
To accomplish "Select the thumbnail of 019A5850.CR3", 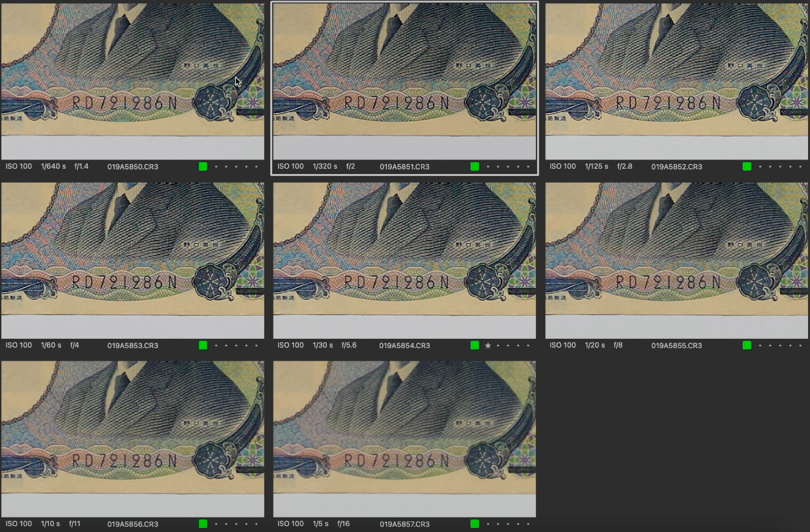I will tap(132, 81).
